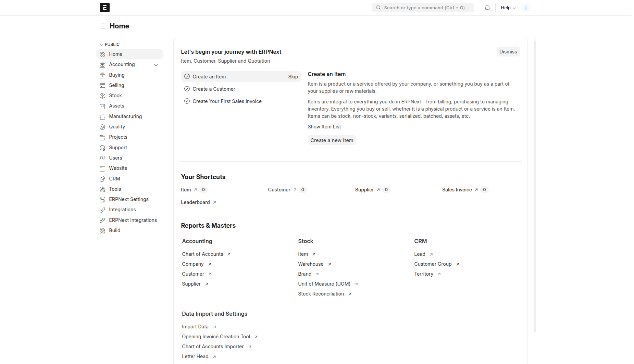
Task: Collapse the PUBLIC sidebar section
Action: pos(110,45)
